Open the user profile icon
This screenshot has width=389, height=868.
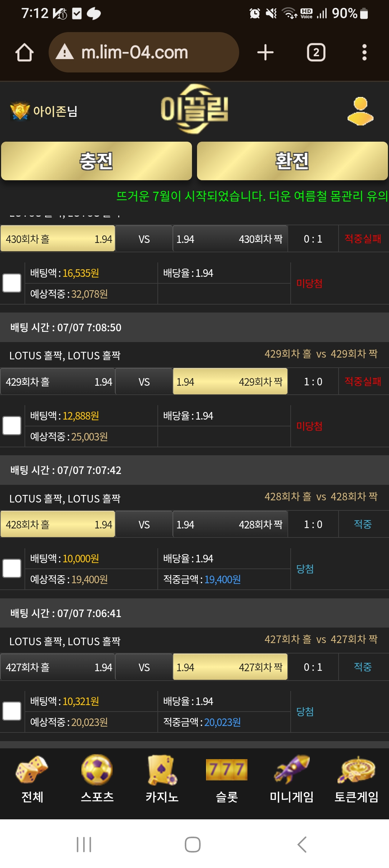click(360, 111)
